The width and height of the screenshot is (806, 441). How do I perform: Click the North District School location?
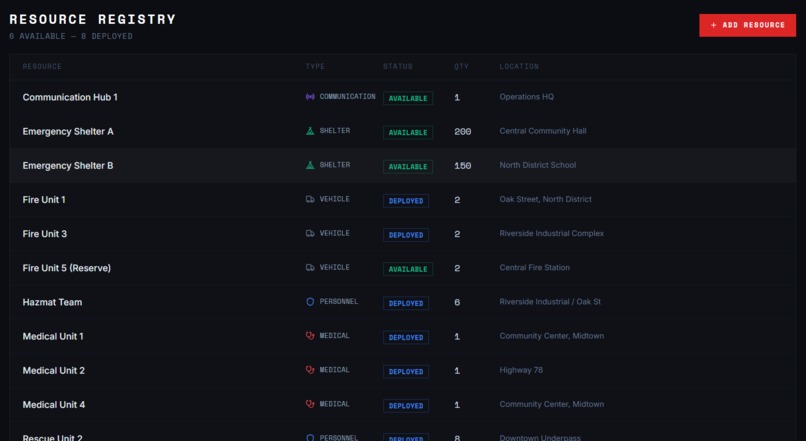click(x=538, y=165)
